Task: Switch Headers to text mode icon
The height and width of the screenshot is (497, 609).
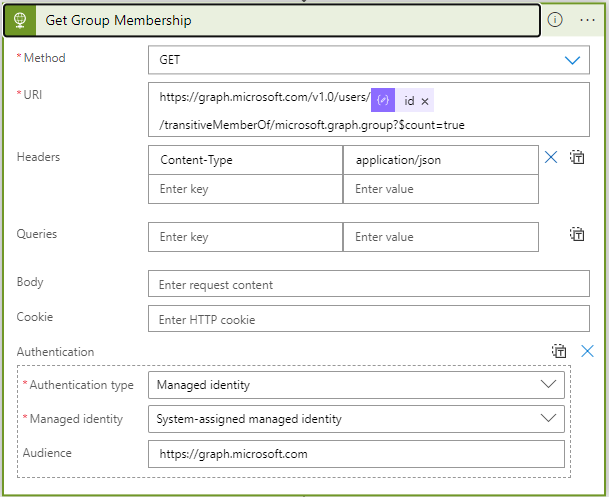Action: click(x=577, y=157)
